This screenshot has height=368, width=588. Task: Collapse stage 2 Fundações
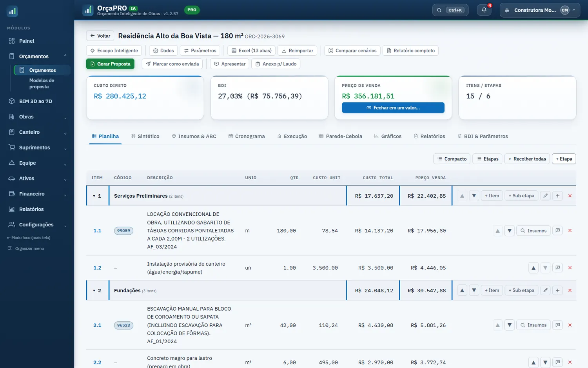94,291
